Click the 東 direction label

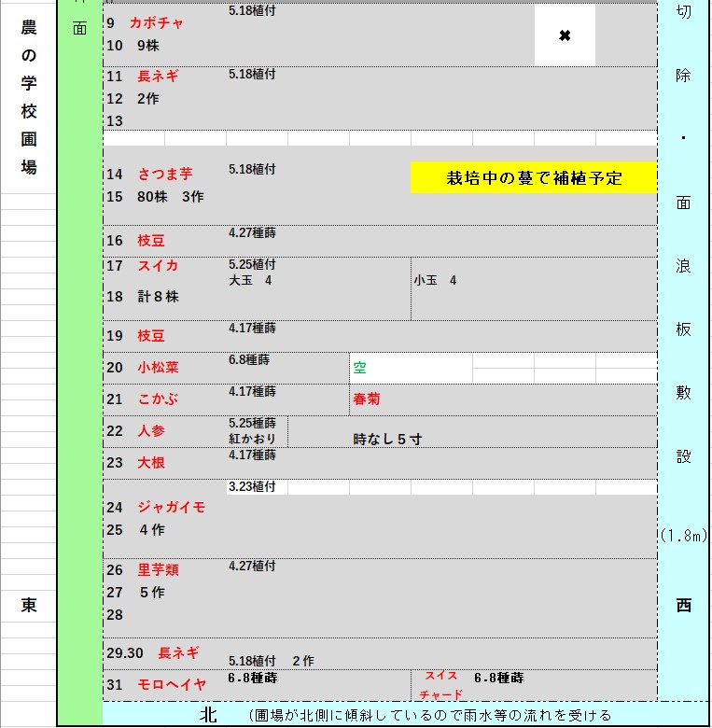coord(28,606)
